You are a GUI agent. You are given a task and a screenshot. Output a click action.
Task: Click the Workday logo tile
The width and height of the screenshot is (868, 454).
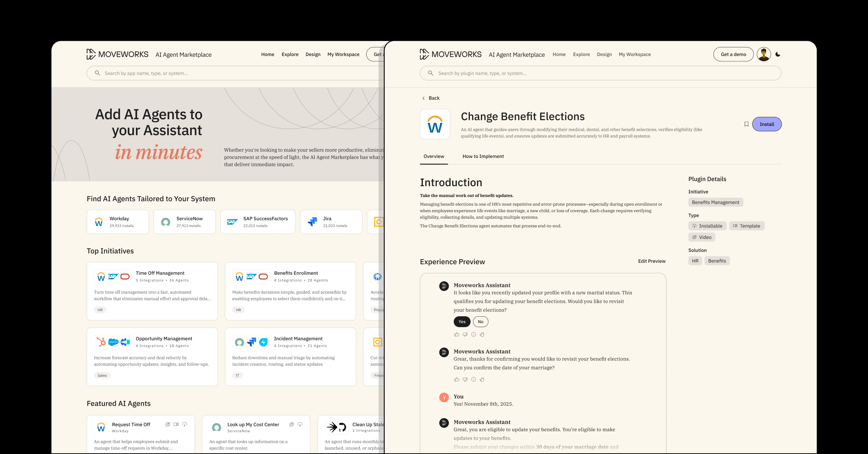click(x=435, y=124)
